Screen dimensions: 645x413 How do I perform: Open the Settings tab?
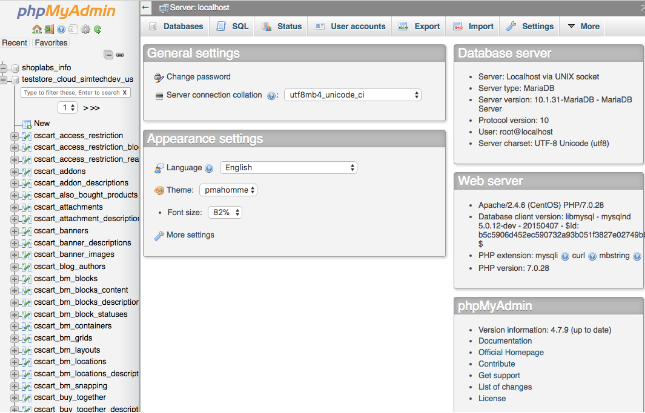(x=530, y=26)
